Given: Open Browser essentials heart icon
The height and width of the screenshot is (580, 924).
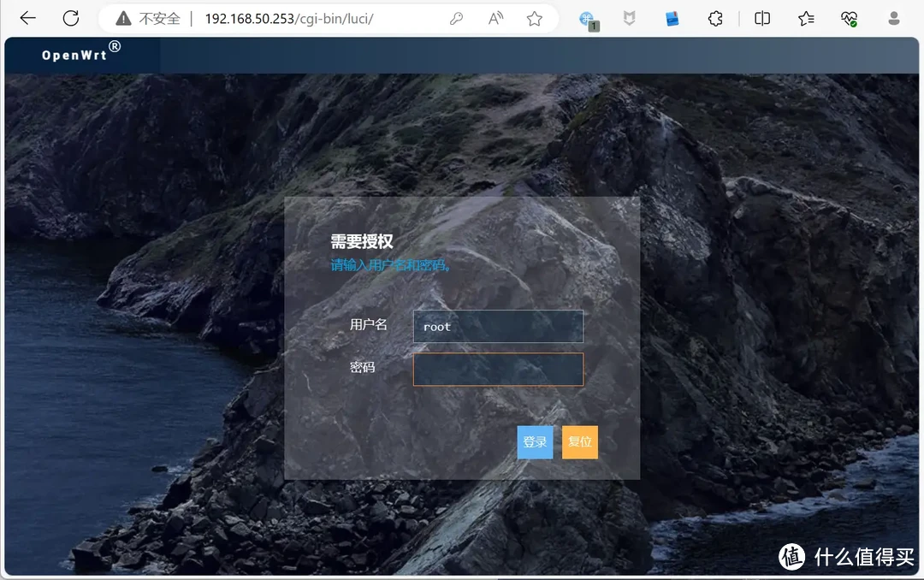Looking at the screenshot, I should [850, 18].
